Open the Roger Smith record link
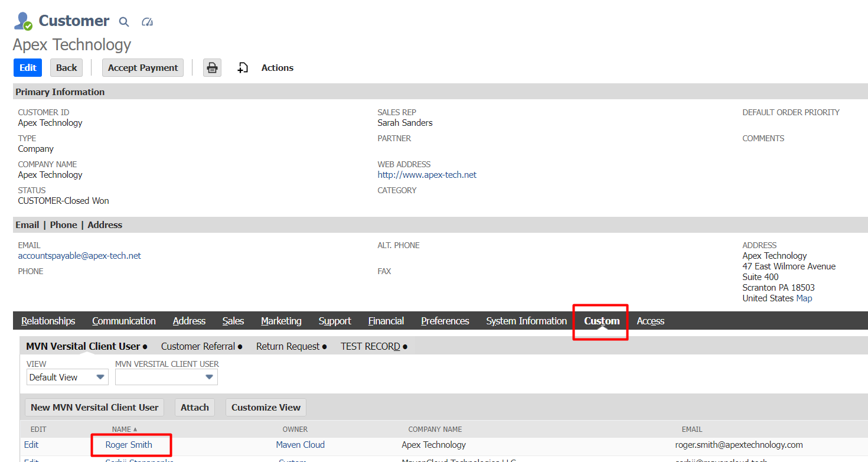Viewport: 868px width, 462px height. 129,445
